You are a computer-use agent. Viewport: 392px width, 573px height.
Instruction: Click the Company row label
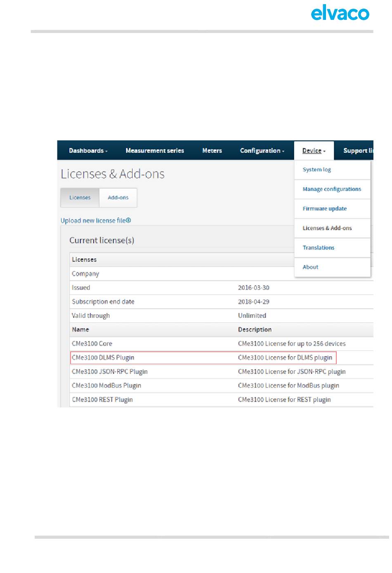click(x=85, y=274)
